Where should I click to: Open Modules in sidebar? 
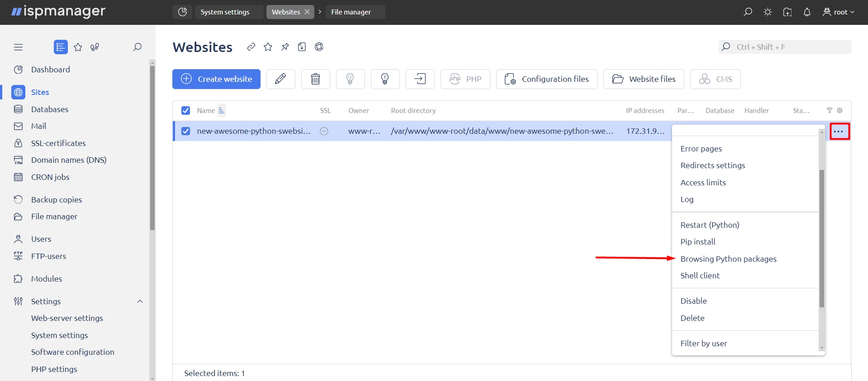[x=46, y=279]
